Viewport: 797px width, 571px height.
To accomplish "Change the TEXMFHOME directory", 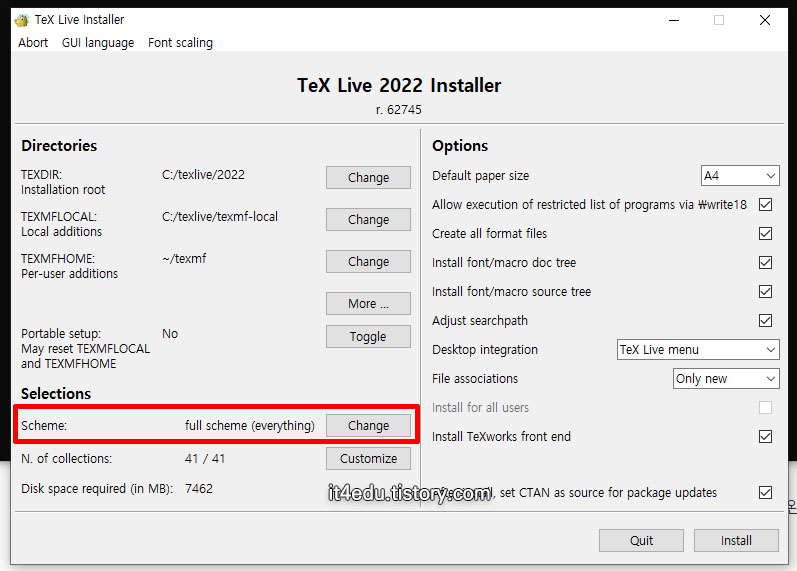I will (x=368, y=261).
